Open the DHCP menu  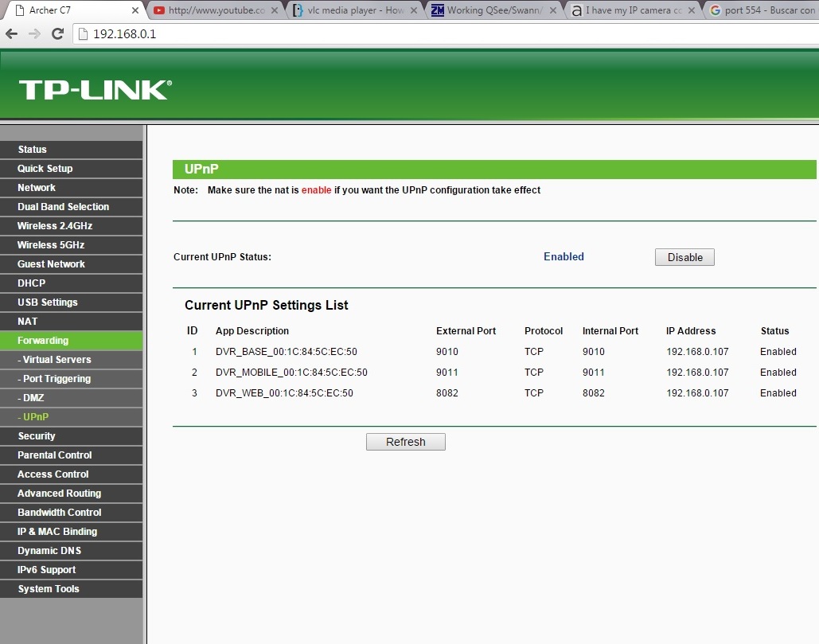point(71,283)
